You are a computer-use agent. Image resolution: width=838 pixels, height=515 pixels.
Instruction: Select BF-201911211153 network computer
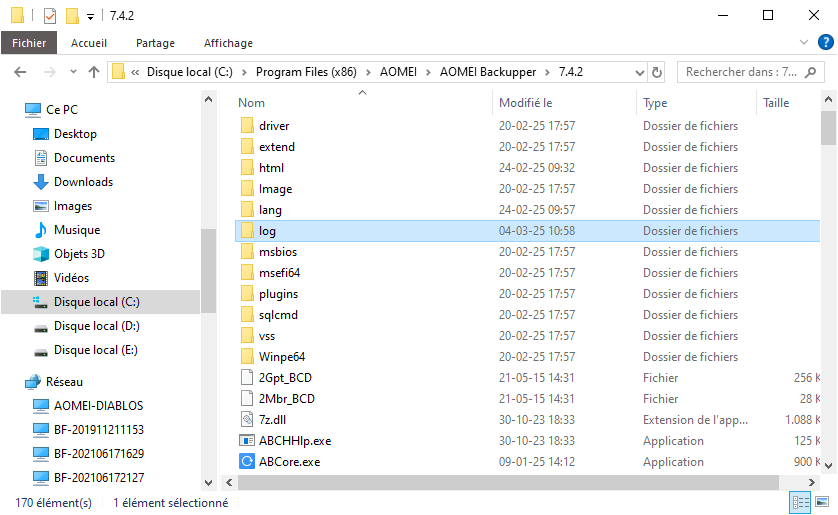(x=99, y=430)
